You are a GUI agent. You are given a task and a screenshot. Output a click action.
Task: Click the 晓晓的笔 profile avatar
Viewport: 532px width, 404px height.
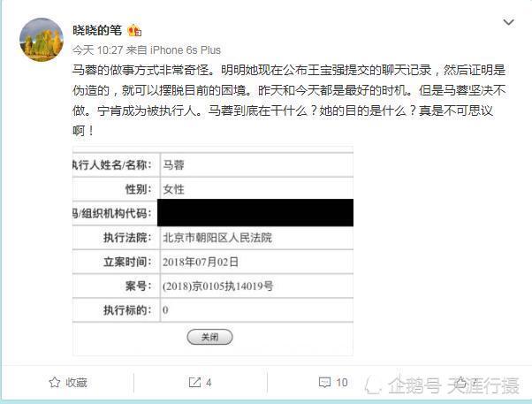(x=42, y=40)
